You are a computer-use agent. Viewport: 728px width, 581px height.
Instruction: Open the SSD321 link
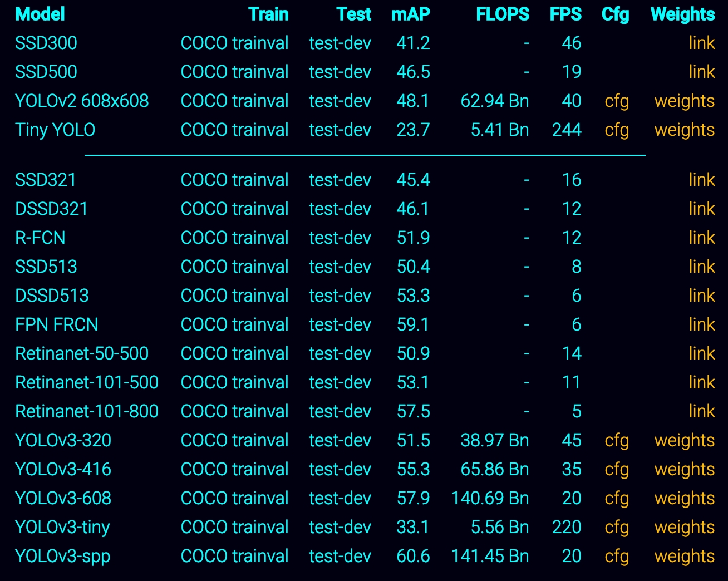701,180
